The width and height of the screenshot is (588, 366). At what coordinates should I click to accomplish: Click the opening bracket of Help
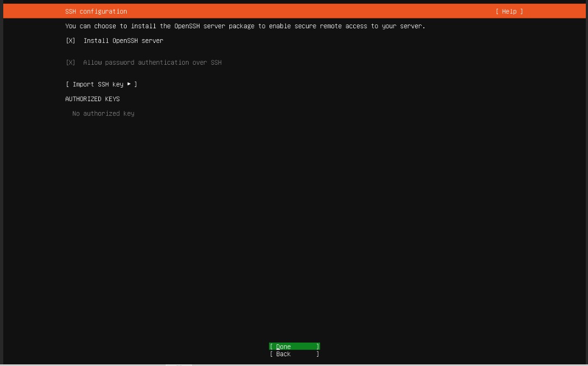tap(497, 11)
